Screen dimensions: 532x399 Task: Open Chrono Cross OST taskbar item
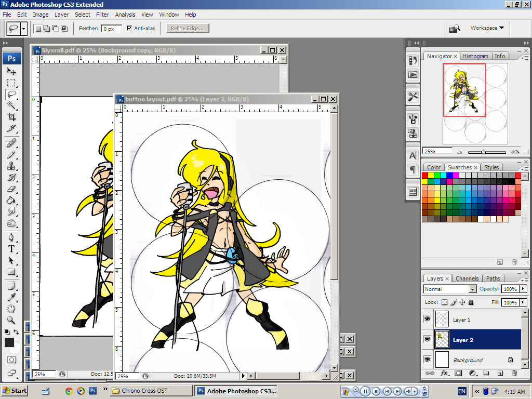click(x=151, y=391)
